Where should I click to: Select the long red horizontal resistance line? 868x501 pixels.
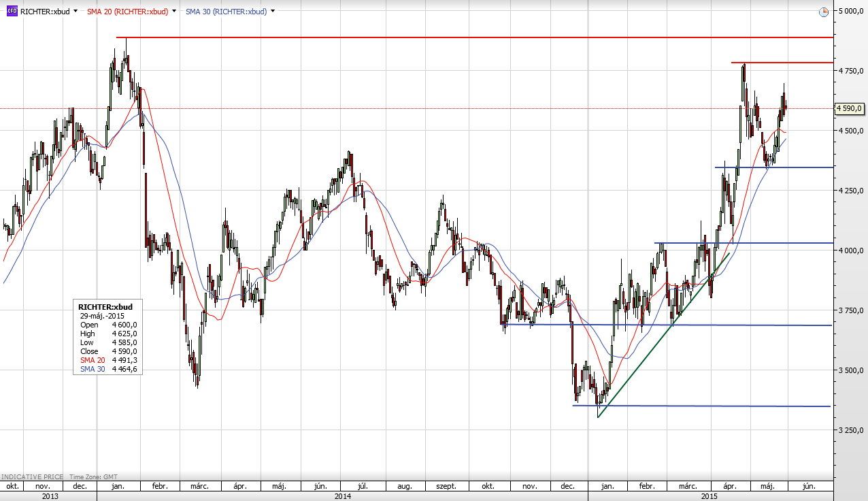pos(474,37)
